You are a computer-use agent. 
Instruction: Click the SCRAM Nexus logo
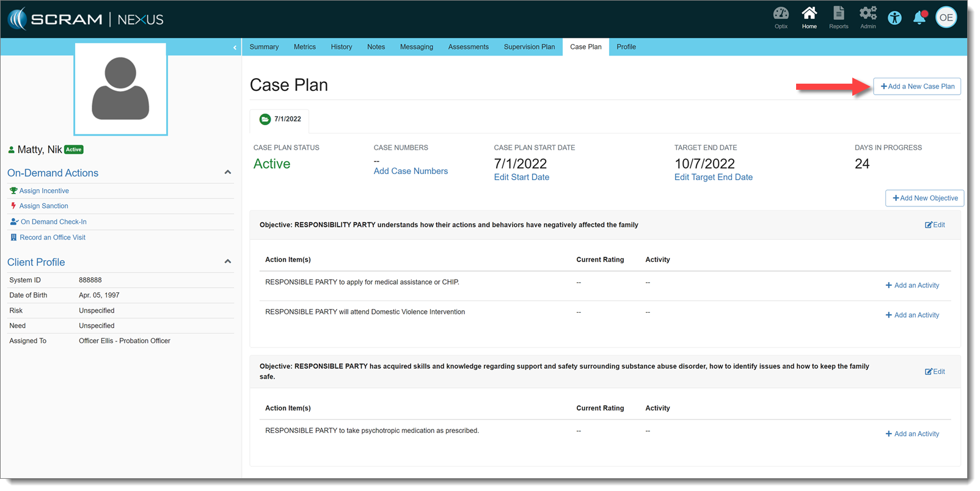click(86, 20)
